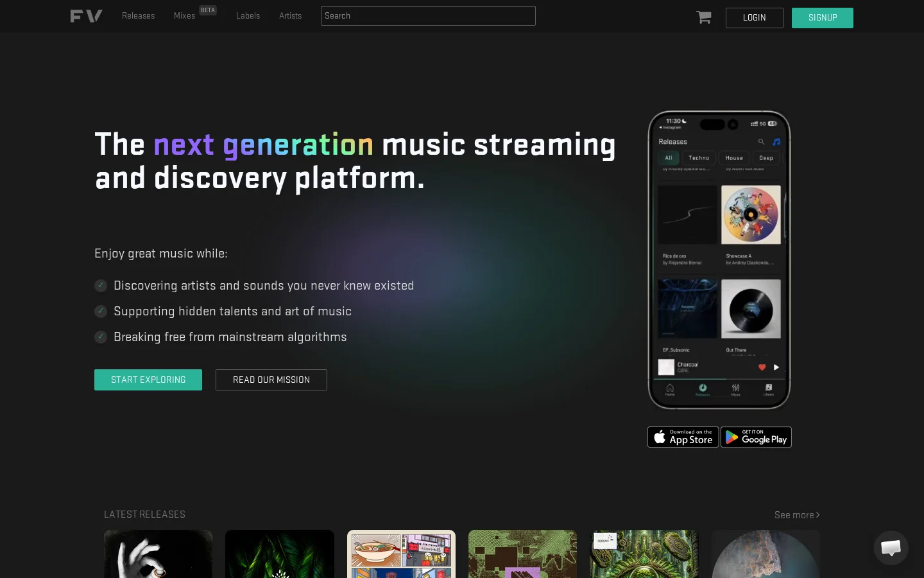Click 'Breaking free from mainstream algorithms'
924x578 pixels.
tap(230, 337)
